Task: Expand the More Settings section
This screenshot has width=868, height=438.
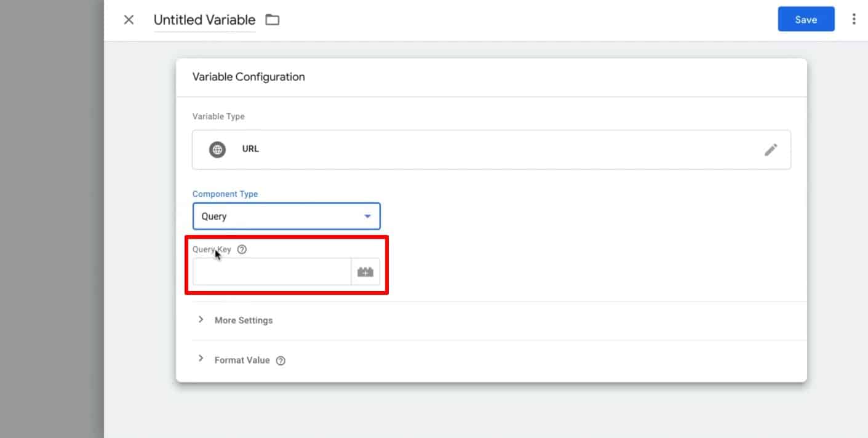Action: [243, 320]
